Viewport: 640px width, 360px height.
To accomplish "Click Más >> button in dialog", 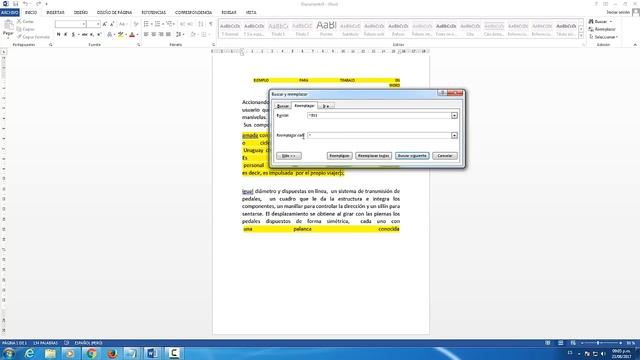I will 289,156.
